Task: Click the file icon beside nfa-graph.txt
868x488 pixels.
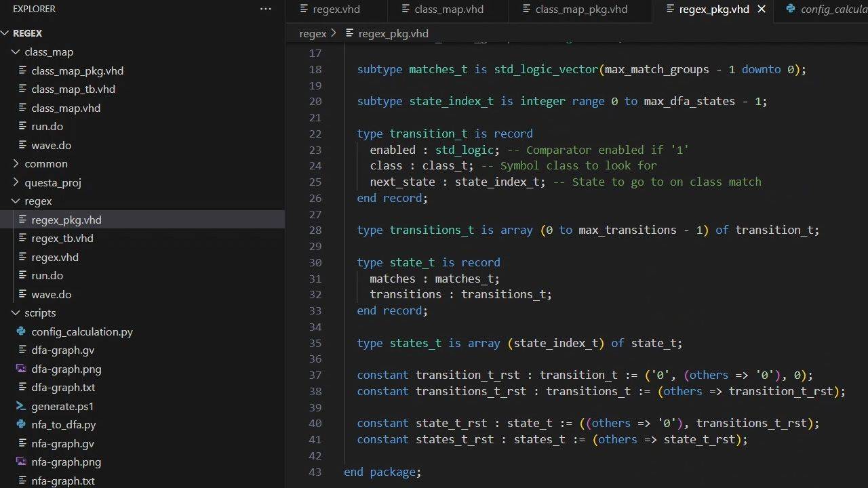Action: (21, 481)
